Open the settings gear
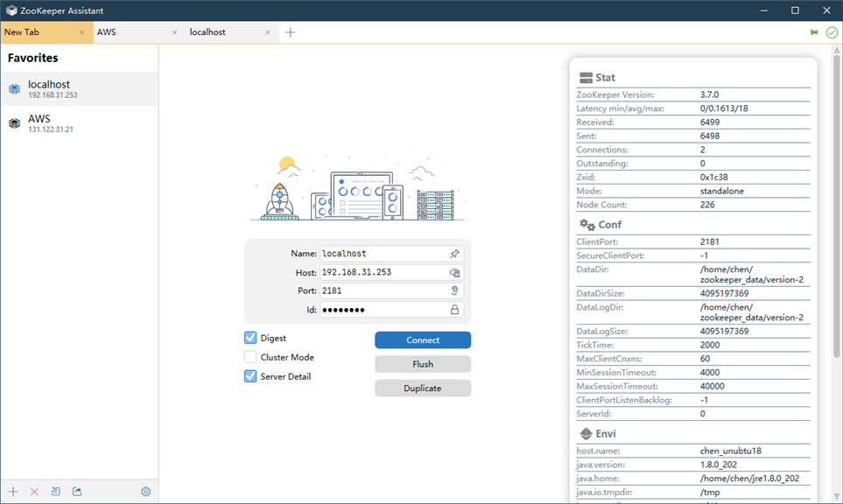843x504 pixels. pos(145,492)
